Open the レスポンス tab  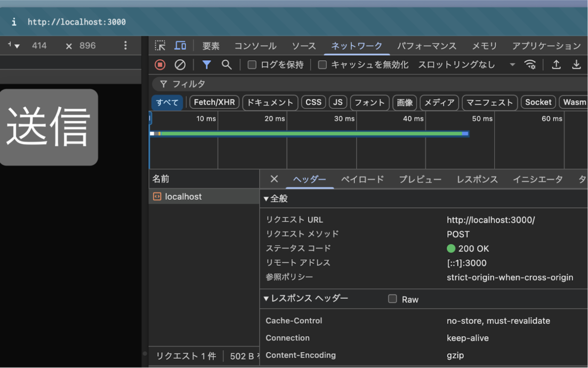click(x=477, y=180)
